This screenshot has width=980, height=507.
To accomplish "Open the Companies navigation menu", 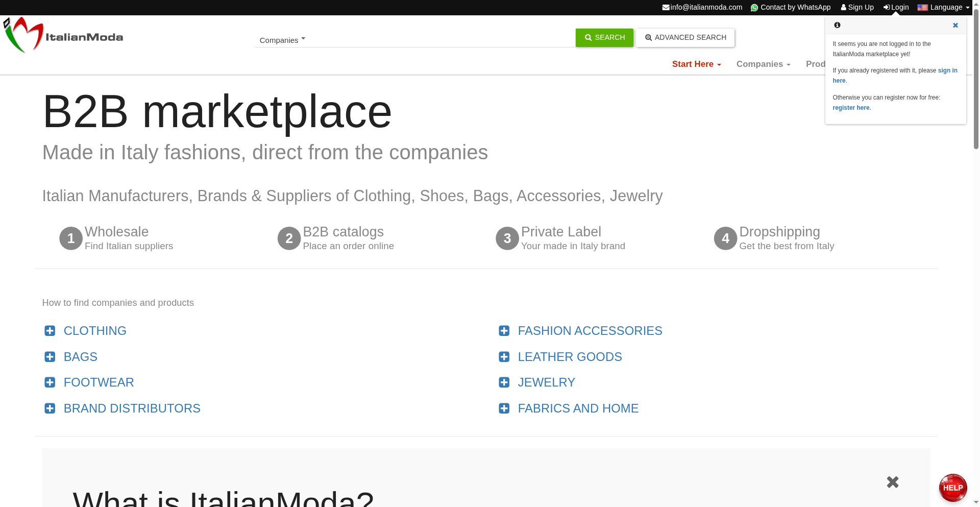I will pos(764,64).
